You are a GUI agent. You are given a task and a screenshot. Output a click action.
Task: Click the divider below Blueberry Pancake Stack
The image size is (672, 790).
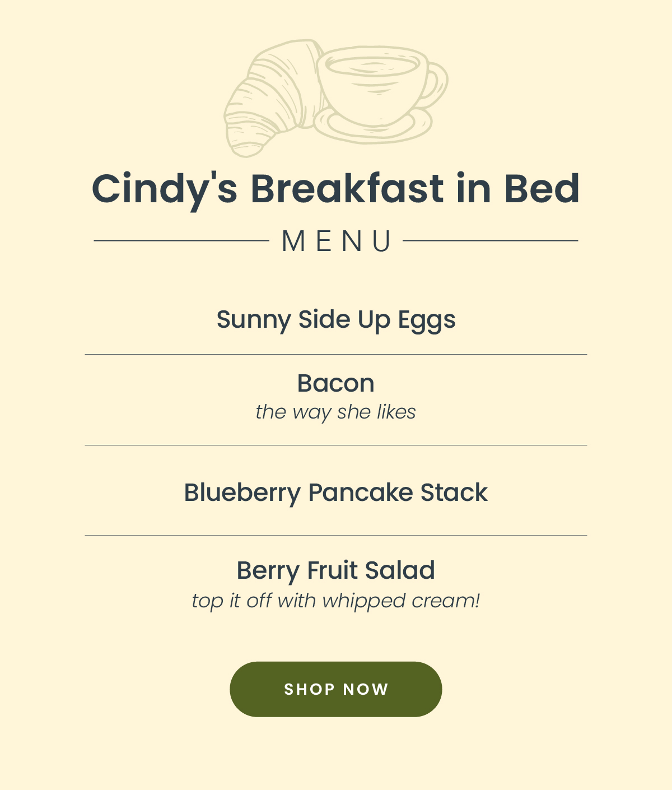pyautogui.click(x=336, y=536)
